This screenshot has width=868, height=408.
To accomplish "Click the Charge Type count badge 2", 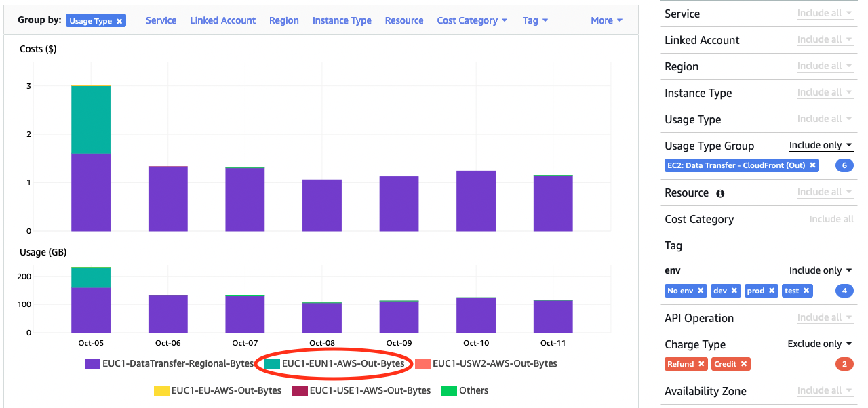I will tap(844, 364).
